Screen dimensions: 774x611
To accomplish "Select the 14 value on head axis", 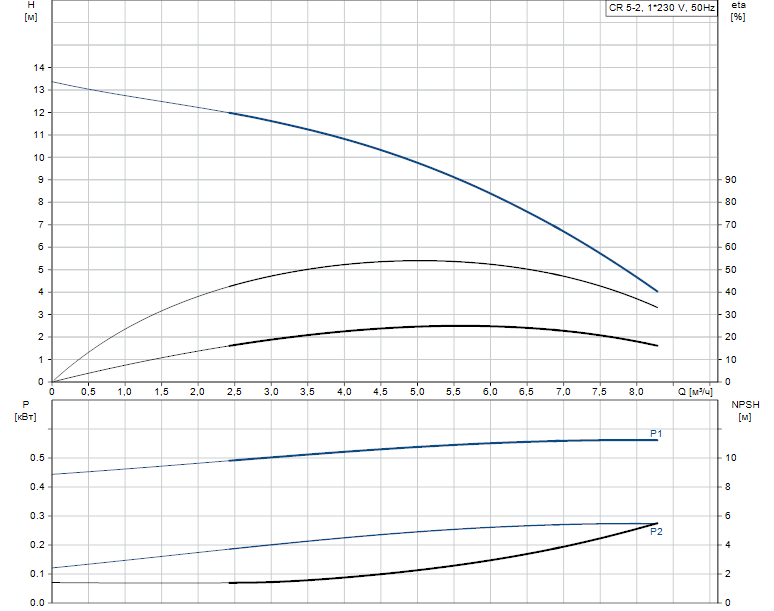I will pos(39,68).
